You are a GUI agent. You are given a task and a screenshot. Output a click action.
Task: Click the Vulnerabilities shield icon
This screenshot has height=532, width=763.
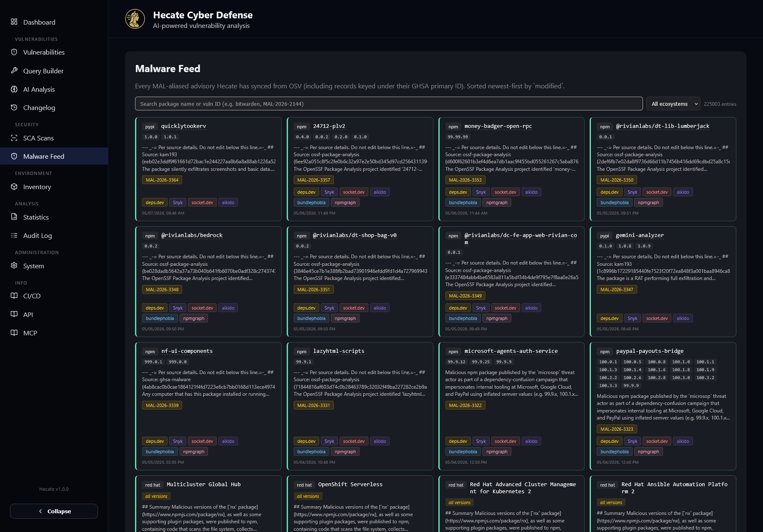[x=14, y=52]
